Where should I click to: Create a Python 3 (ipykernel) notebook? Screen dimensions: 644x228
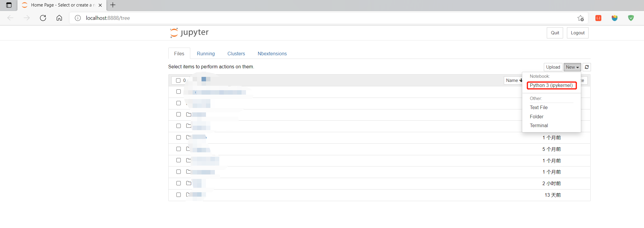551,85
